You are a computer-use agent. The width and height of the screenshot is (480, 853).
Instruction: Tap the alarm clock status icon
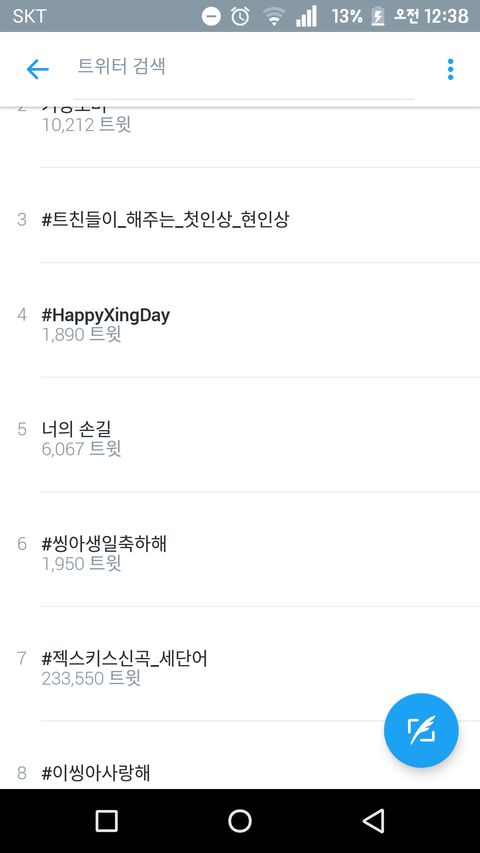pos(240,16)
